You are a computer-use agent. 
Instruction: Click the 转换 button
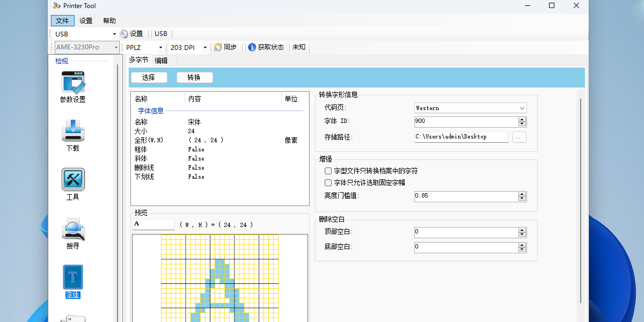tap(194, 77)
